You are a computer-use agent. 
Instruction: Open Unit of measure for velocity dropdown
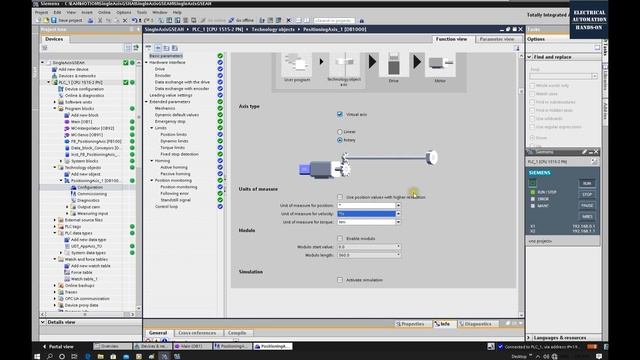coord(398,214)
